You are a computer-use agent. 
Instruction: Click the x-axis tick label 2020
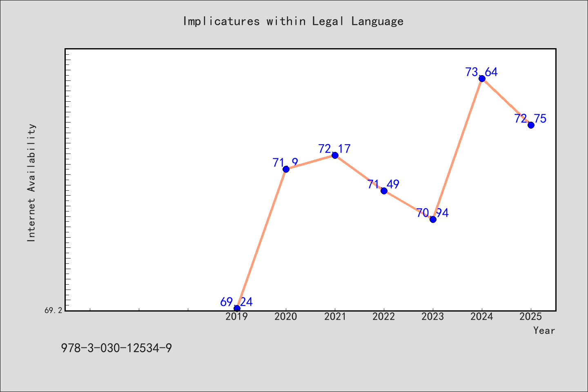tap(286, 316)
